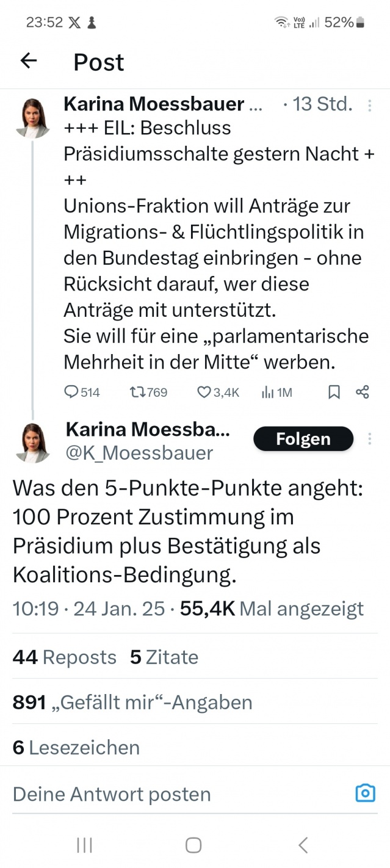
Task: View analytics icon showing 1M views
Action: (267, 392)
